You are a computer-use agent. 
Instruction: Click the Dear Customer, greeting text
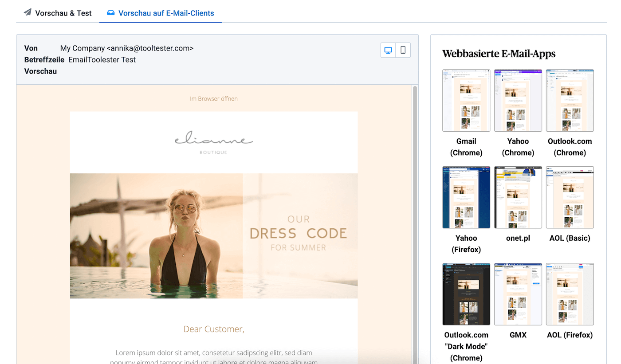pos(214,329)
